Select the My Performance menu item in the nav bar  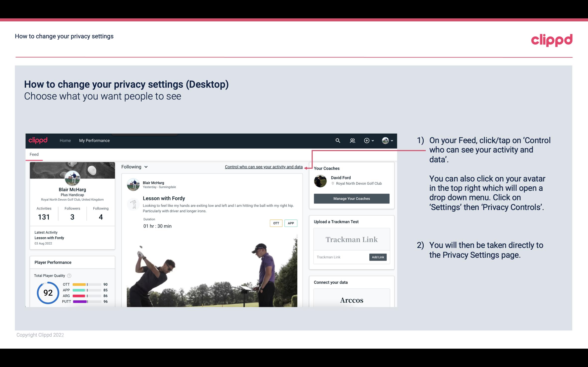pyautogui.click(x=94, y=140)
